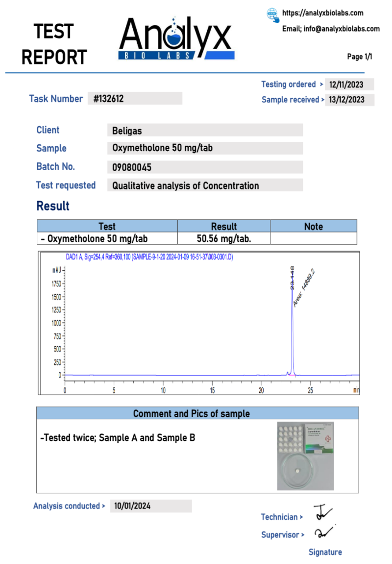The height and width of the screenshot is (564, 392).
Task: Click the Analyx Bio Labs logo
Action: (x=176, y=39)
